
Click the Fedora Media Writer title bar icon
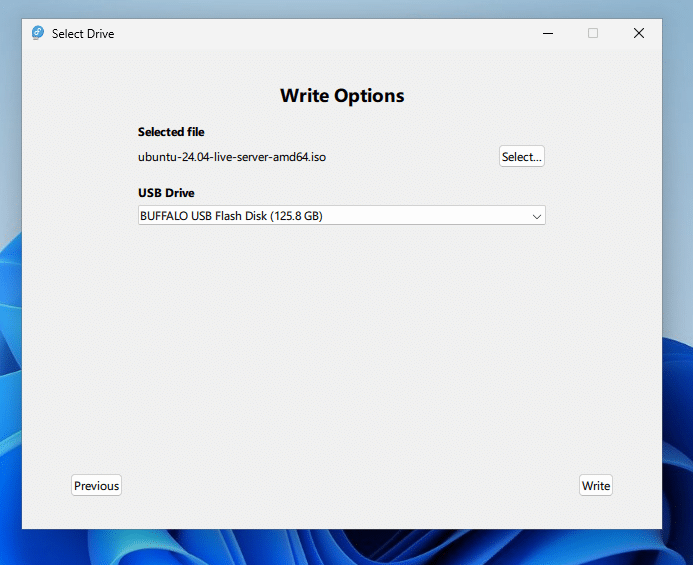38,33
